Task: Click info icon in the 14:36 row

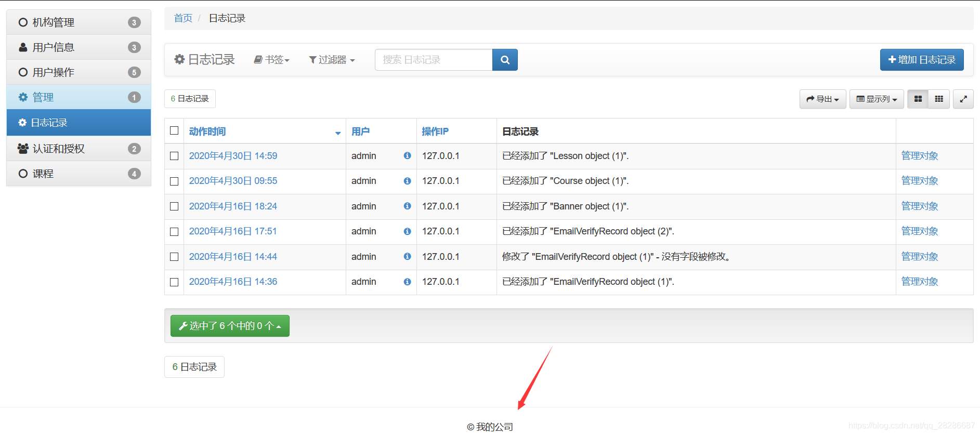Action: click(407, 282)
